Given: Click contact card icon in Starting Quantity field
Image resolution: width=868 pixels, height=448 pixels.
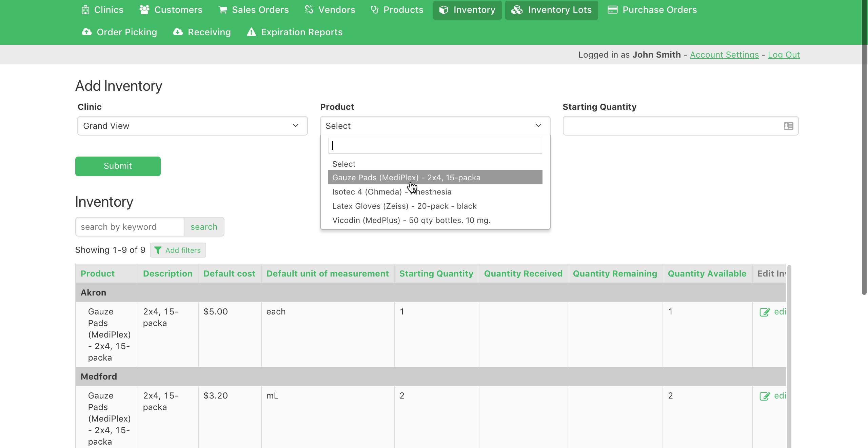Looking at the screenshot, I should pyautogui.click(x=788, y=126).
